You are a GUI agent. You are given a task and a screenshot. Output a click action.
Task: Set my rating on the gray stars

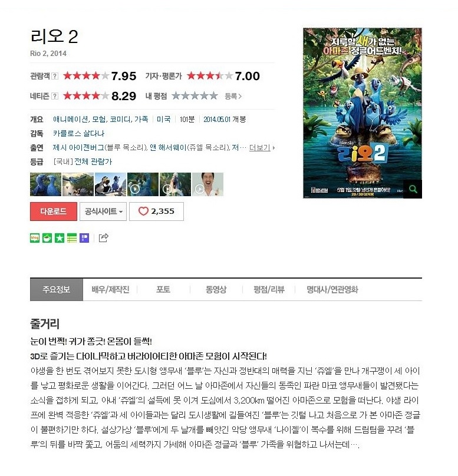[195, 96]
